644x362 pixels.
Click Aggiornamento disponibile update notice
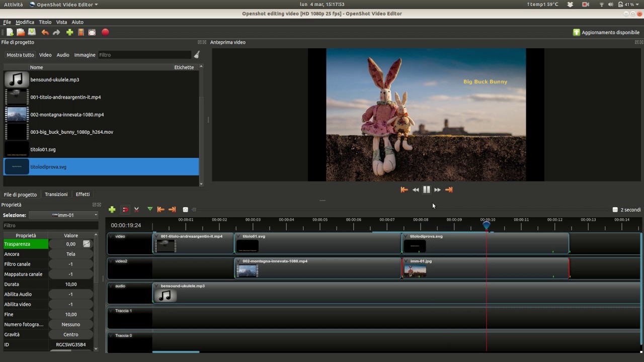(606, 32)
